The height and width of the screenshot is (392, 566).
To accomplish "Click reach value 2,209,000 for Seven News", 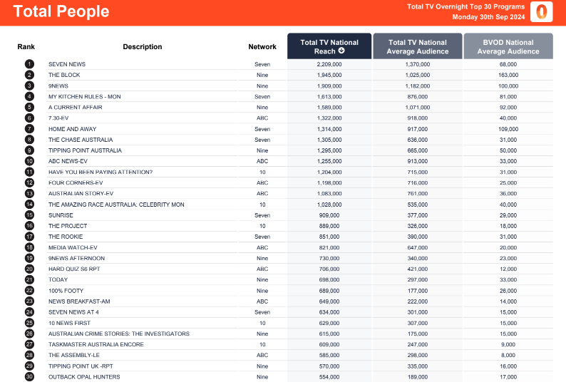I will pos(329,64).
